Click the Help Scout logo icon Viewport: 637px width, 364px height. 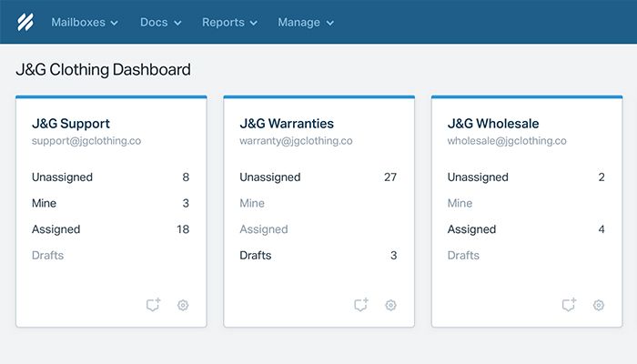pos(20,22)
